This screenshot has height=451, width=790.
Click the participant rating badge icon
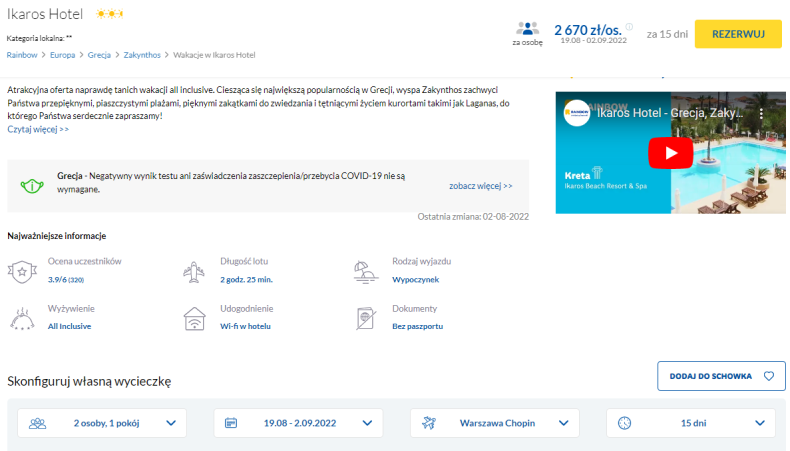22,272
